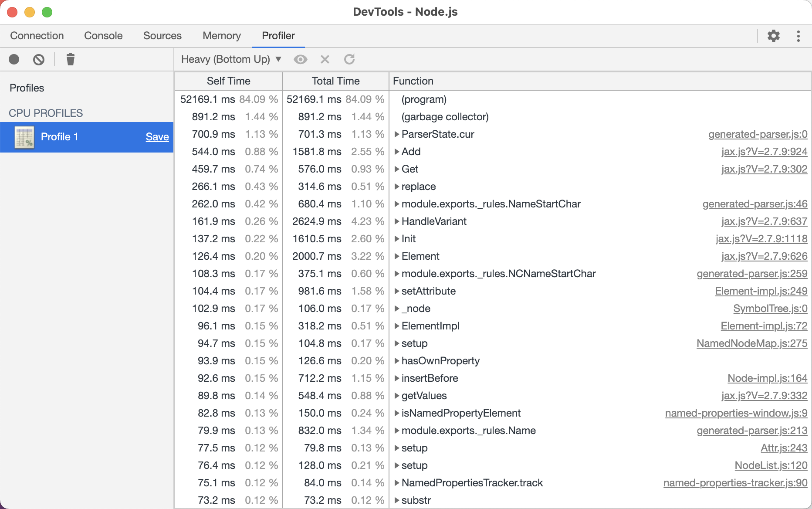
Task: Save Profile 1 via the Save link
Action: pyautogui.click(x=157, y=137)
